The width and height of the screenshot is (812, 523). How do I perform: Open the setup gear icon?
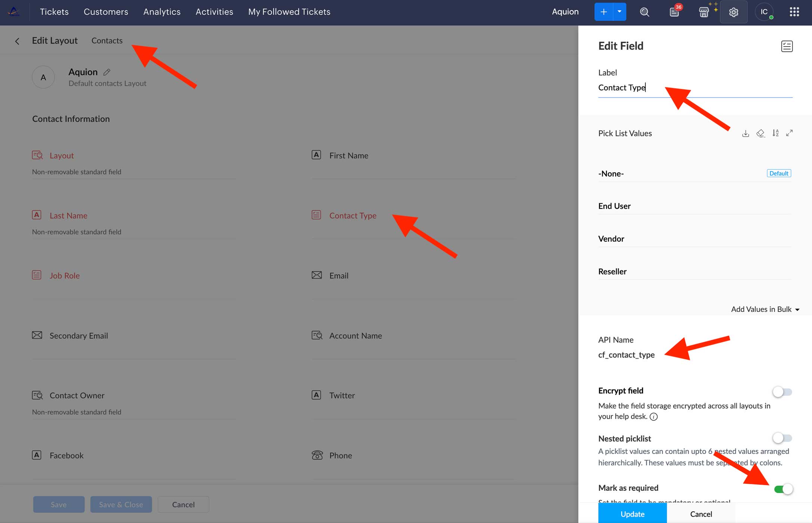click(733, 12)
